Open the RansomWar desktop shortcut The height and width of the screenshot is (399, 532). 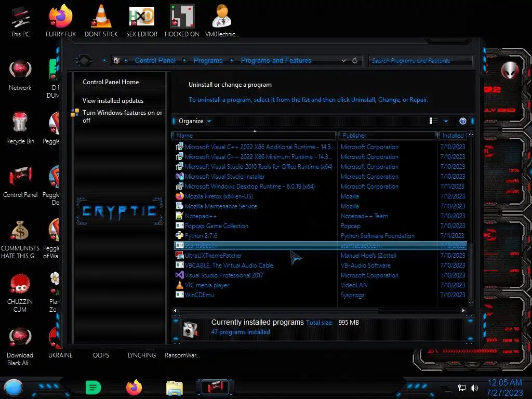pos(182,355)
